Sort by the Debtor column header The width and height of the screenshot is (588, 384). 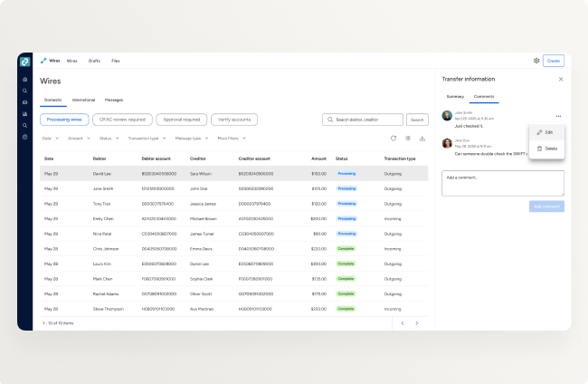[x=100, y=158]
